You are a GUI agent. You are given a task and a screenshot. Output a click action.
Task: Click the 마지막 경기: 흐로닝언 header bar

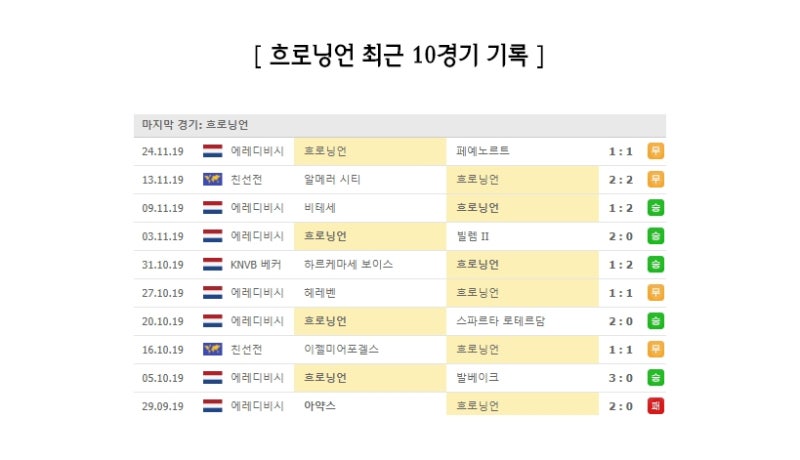point(399,125)
